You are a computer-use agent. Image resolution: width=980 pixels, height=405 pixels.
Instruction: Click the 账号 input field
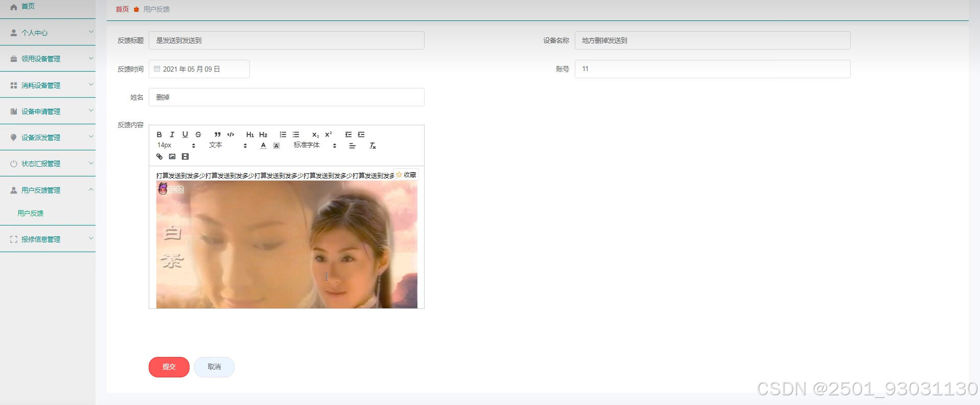[713, 69]
